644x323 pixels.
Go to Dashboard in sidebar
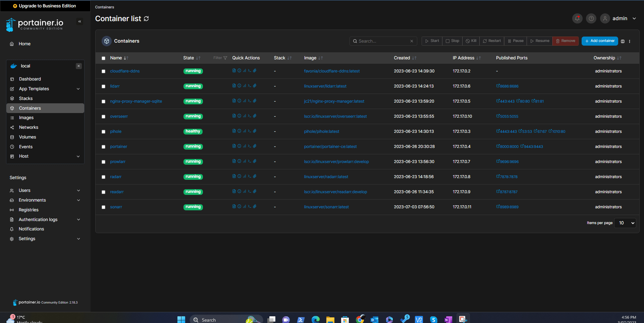30,79
